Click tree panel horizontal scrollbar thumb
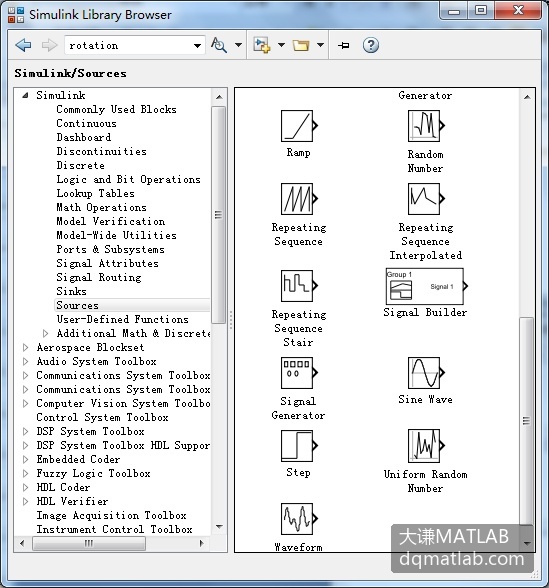The height and width of the screenshot is (588, 549). click(x=89, y=543)
